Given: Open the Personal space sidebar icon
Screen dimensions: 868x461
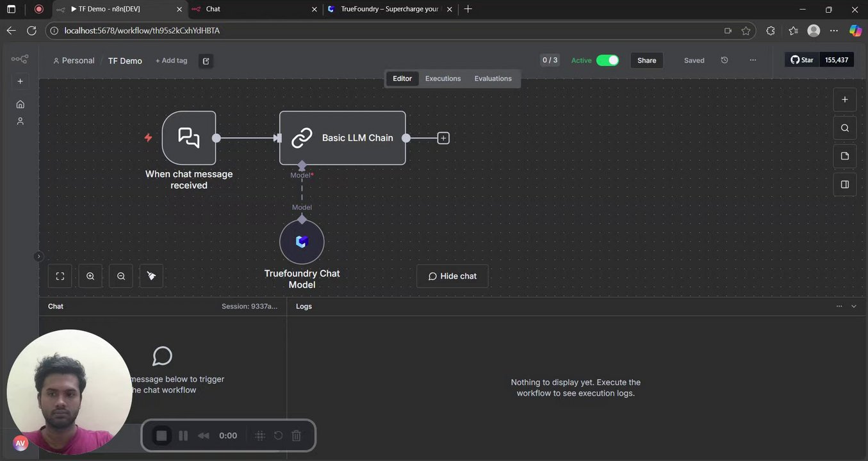Looking at the screenshot, I should [20, 121].
